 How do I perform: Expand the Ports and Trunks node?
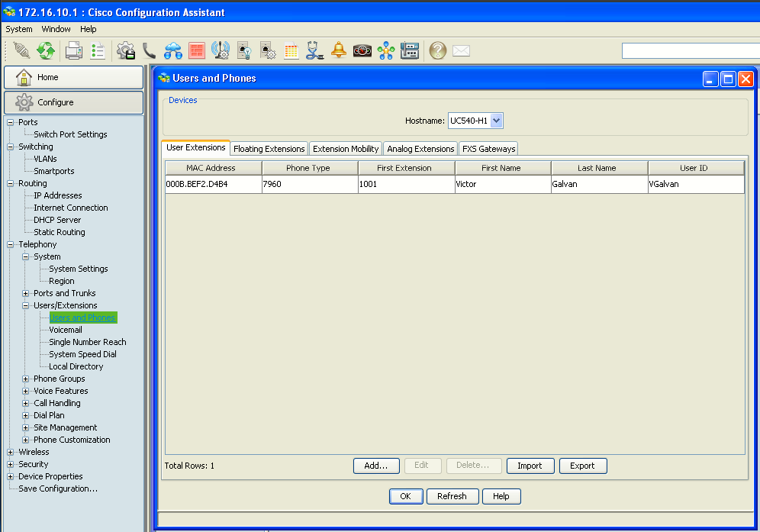pyautogui.click(x=26, y=293)
